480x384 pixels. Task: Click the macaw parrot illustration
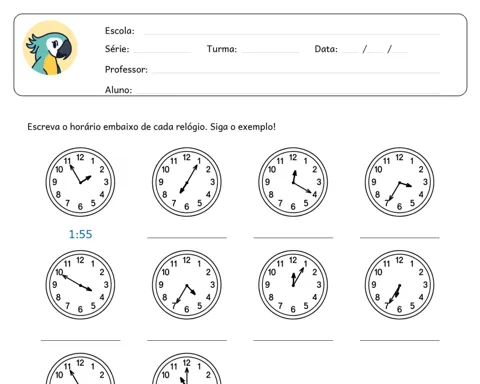coord(50,48)
